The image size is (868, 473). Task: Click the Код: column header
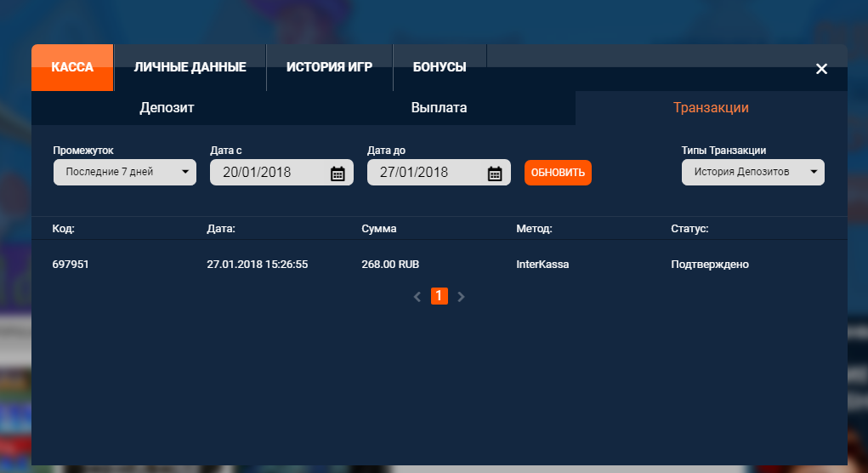click(x=63, y=229)
